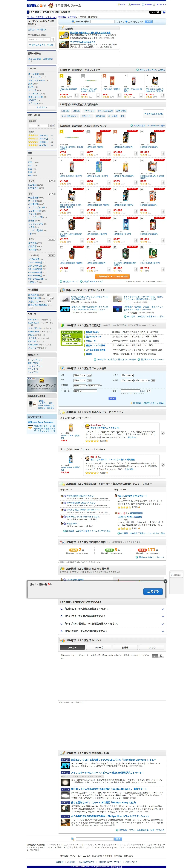Select the 口金:E26 popular condition tag

65,111
